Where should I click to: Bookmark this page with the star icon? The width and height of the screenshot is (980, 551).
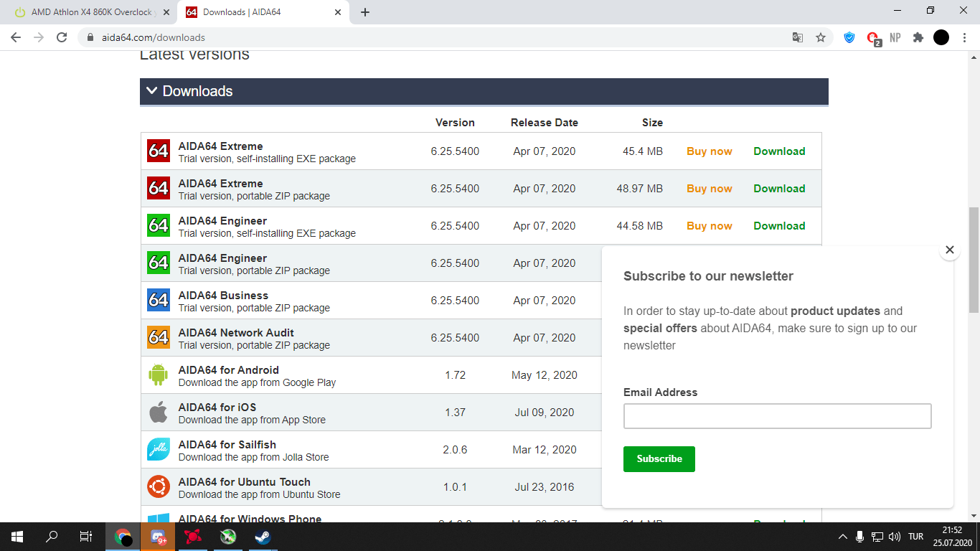pyautogui.click(x=821, y=37)
